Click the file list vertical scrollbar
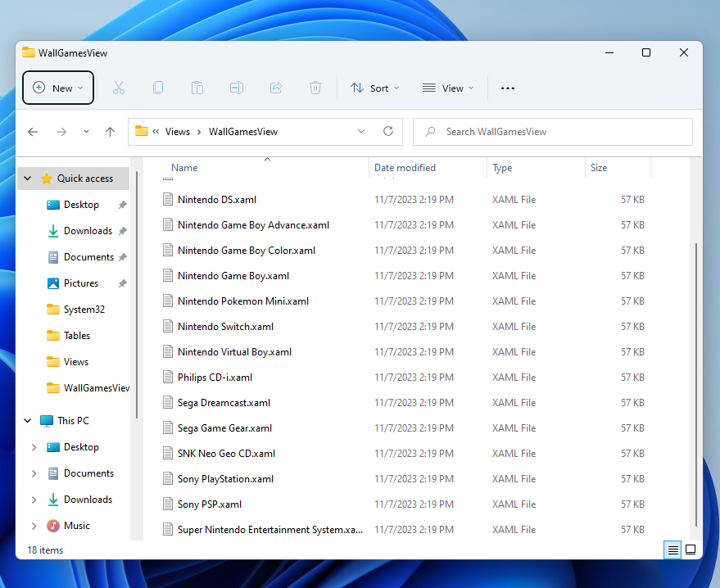Screen dimensions: 720x588 coord(696,385)
